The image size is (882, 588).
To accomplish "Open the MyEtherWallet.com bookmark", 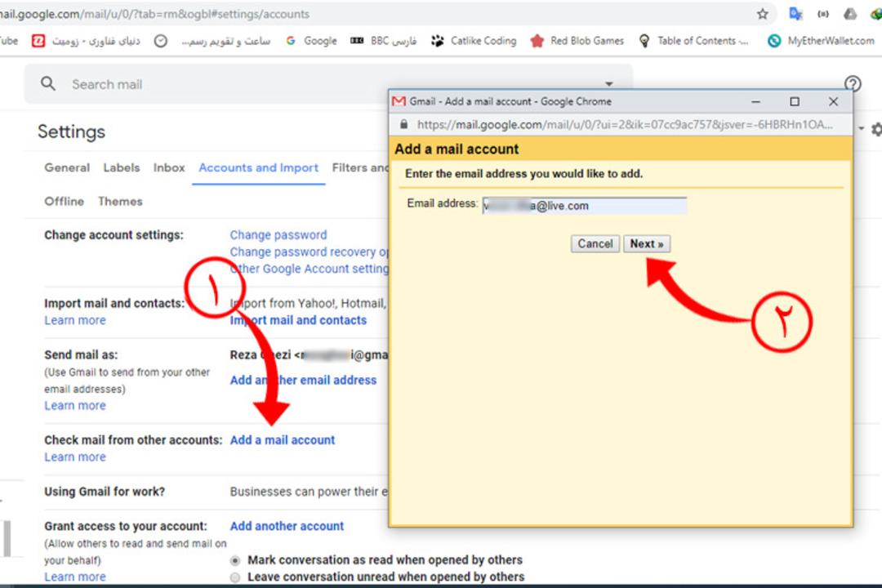I will coord(822,41).
